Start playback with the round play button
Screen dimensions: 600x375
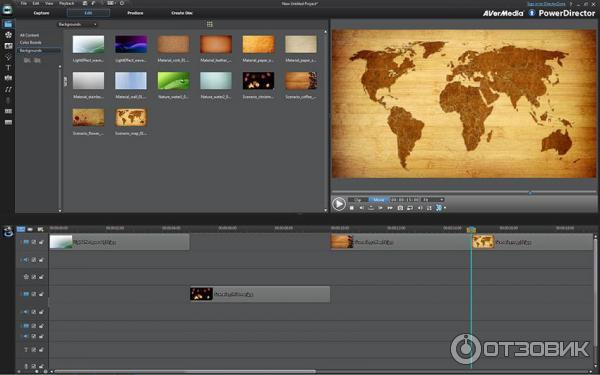point(339,204)
